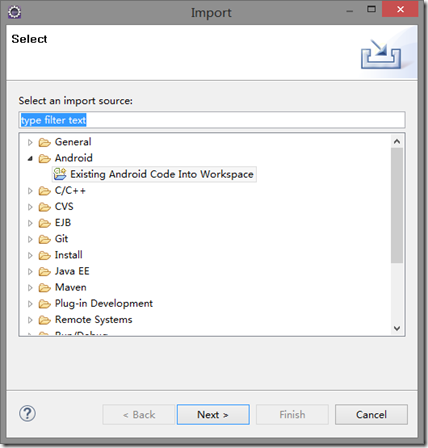
Task: Click the Cancel button
Action: pos(371,415)
